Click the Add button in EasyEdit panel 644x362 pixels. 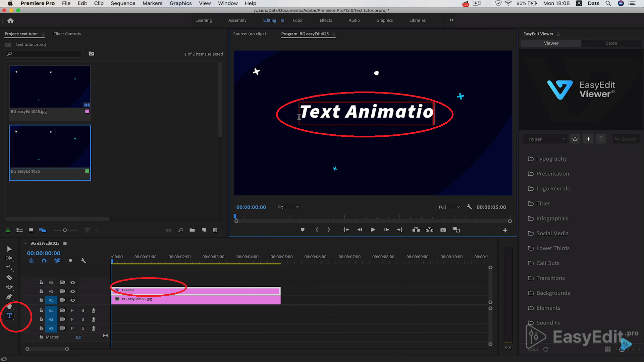588,139
